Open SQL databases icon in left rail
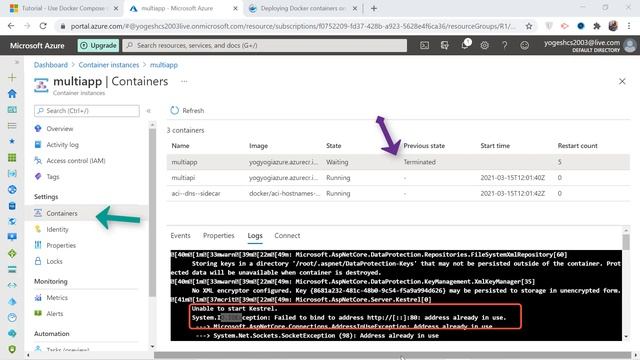 point(12,205)
